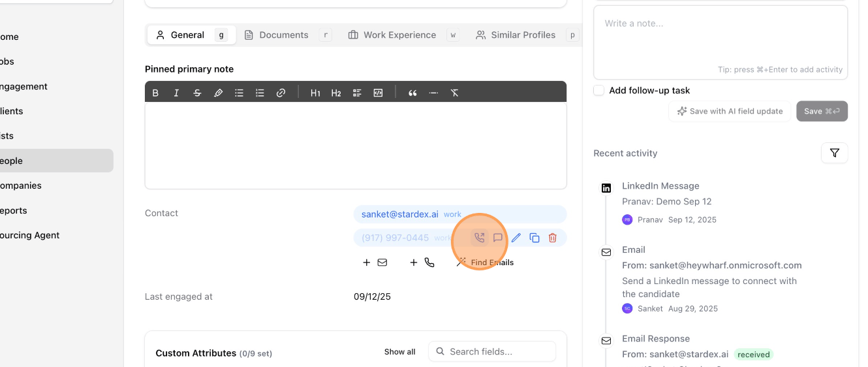Image resolution: width=868 pixels, height=367 pixels.
Task: Open the Pranav: Demo Sep 12 activity
Action: pyautogui.click(x=666, y=202)
